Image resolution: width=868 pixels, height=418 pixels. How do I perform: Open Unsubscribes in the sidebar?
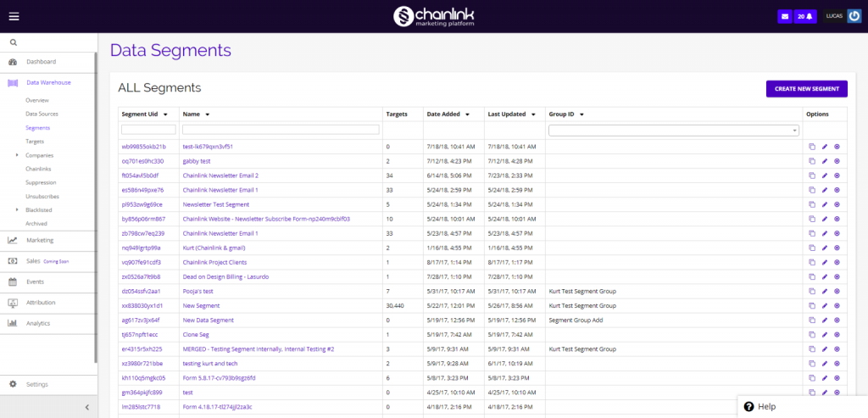click(42, 197)
